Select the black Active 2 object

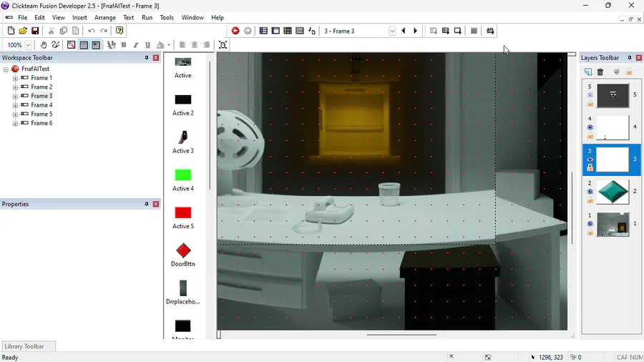pos(182,104)
